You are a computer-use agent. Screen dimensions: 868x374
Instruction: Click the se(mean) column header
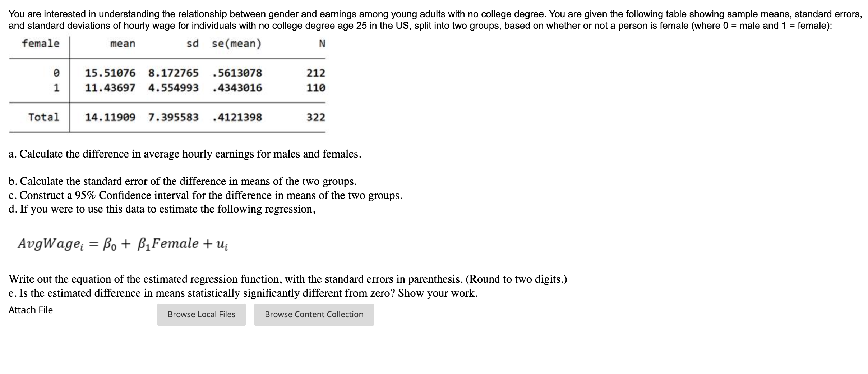tap(237, 44)
